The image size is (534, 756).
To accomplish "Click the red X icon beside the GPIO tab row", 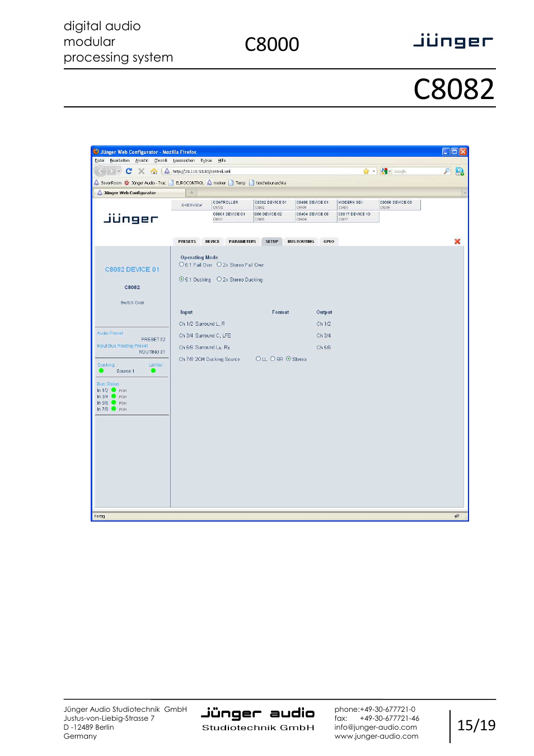I will [457, 242].
